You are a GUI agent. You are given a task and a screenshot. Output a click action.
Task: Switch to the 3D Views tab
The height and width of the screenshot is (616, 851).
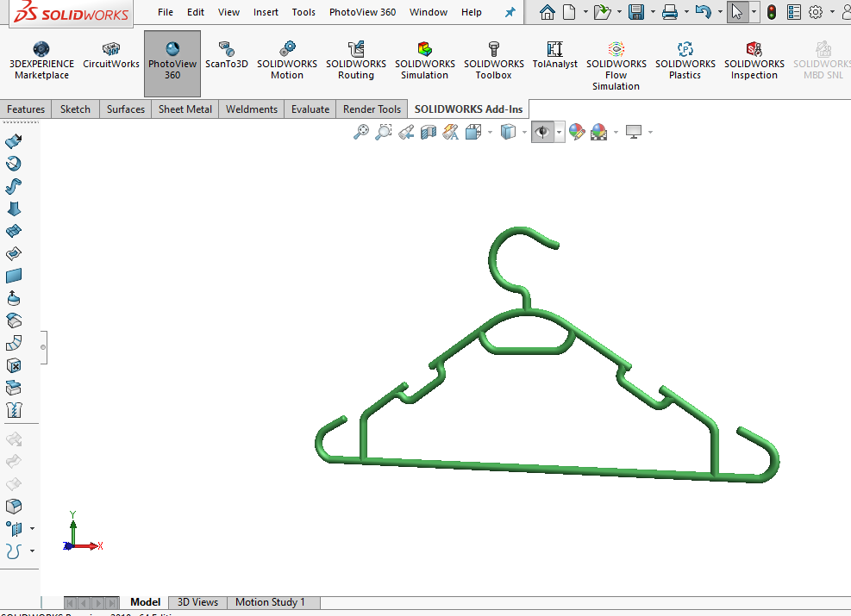(197, 602)
